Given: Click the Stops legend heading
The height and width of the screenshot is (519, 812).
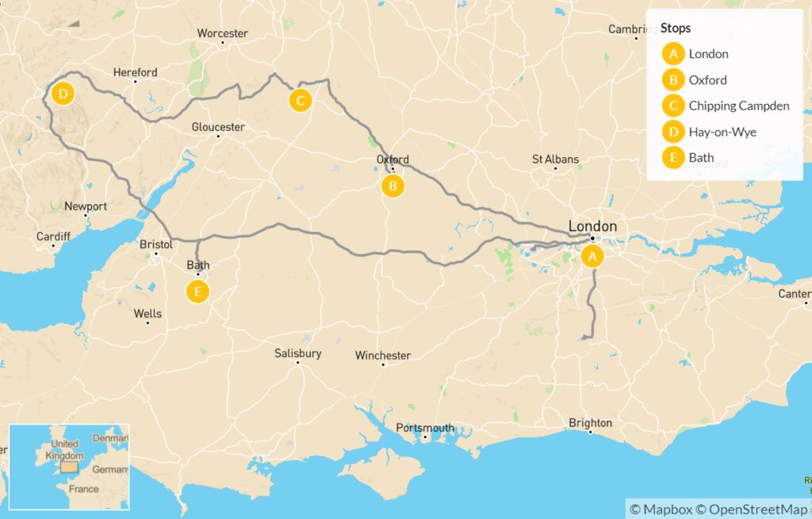Looking at the screenshot, I should click(x=676, y=28).
